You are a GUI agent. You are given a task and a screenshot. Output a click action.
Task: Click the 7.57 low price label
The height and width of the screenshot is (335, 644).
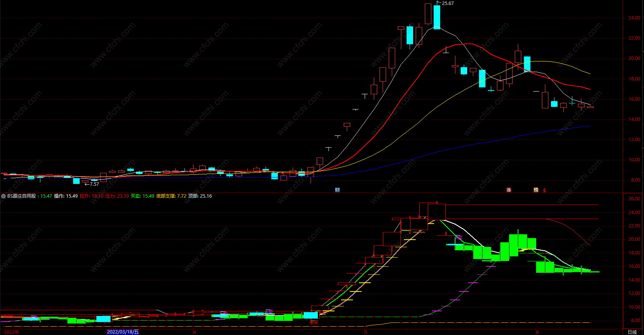pyautogui.click(x=94, y=184)
